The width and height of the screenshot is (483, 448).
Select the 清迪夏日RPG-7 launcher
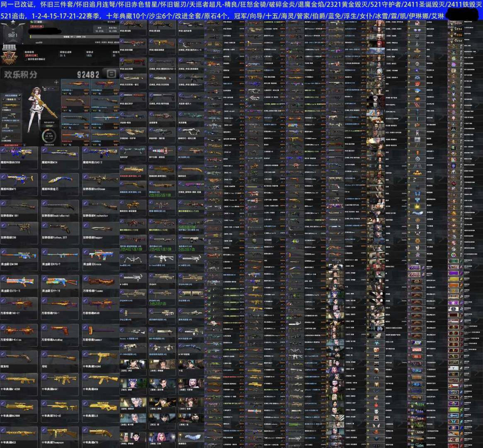60,258
